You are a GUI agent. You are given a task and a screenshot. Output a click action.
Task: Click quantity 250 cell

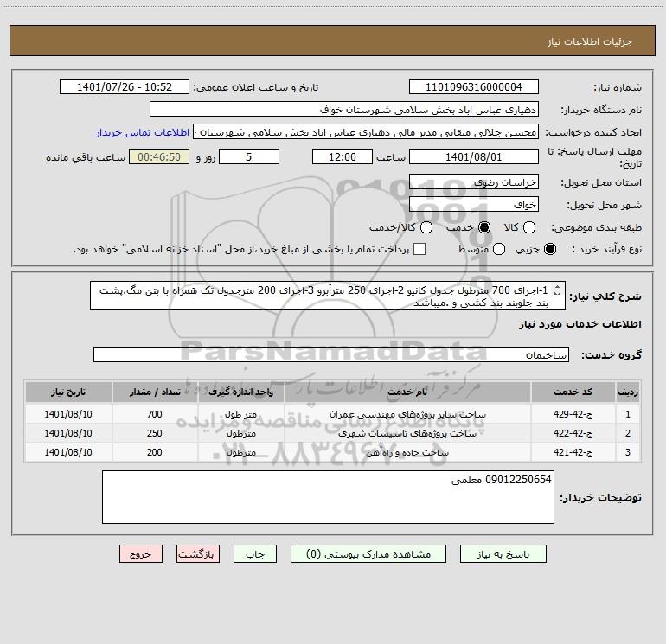point(155,433)
